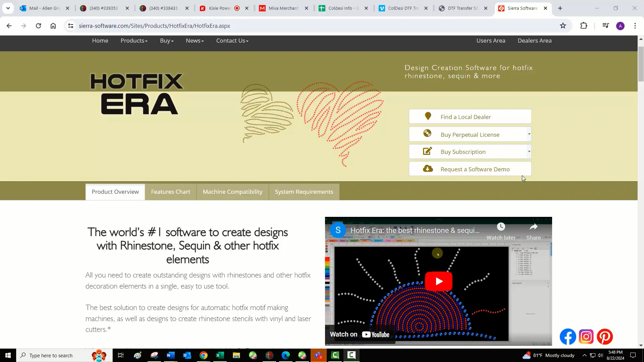
Task: Open the Users Area link
Action: click(x=490, y=41)
